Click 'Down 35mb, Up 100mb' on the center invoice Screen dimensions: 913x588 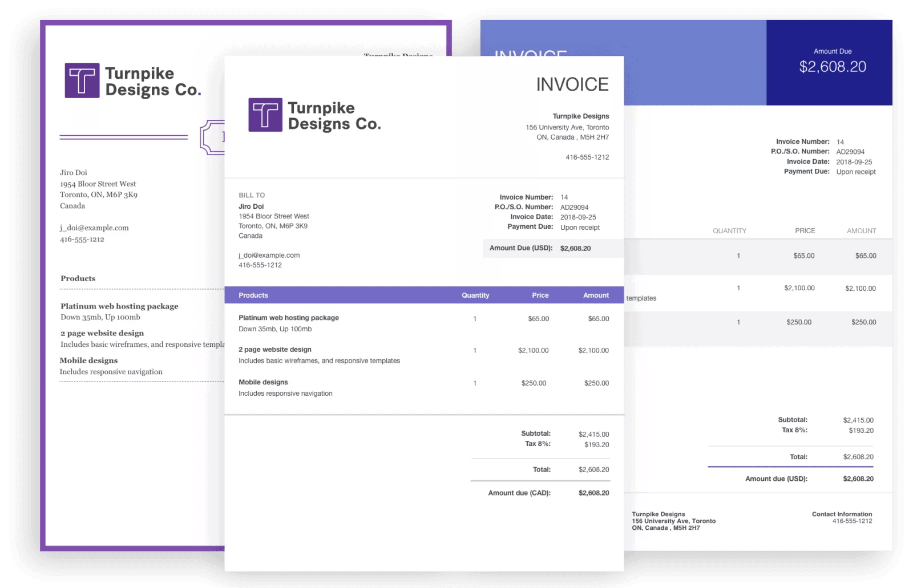[275, 329]
